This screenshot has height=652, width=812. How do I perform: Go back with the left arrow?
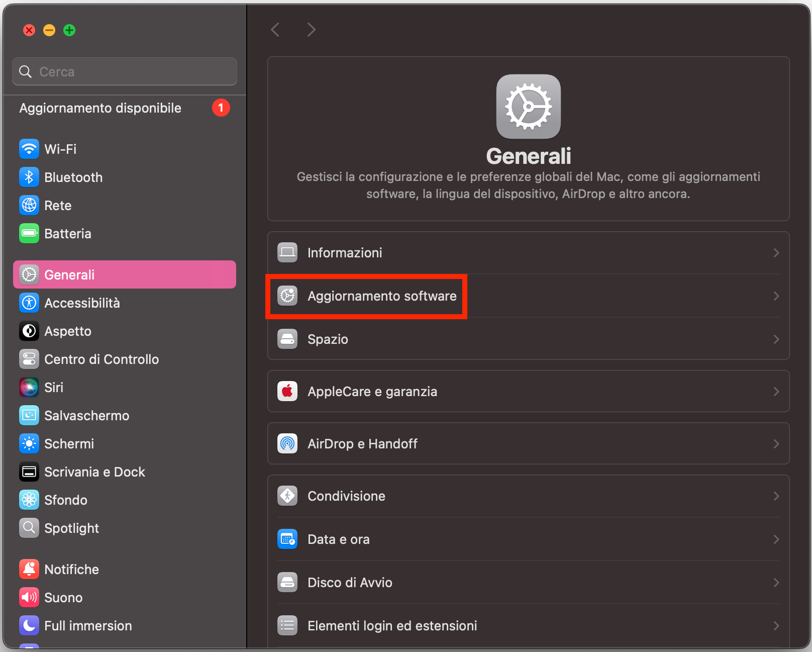275,30
